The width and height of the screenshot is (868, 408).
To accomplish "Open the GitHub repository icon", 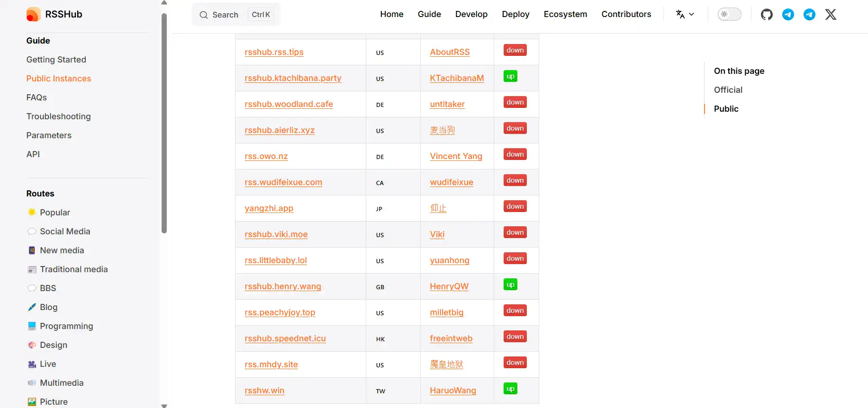I will 767,15.
